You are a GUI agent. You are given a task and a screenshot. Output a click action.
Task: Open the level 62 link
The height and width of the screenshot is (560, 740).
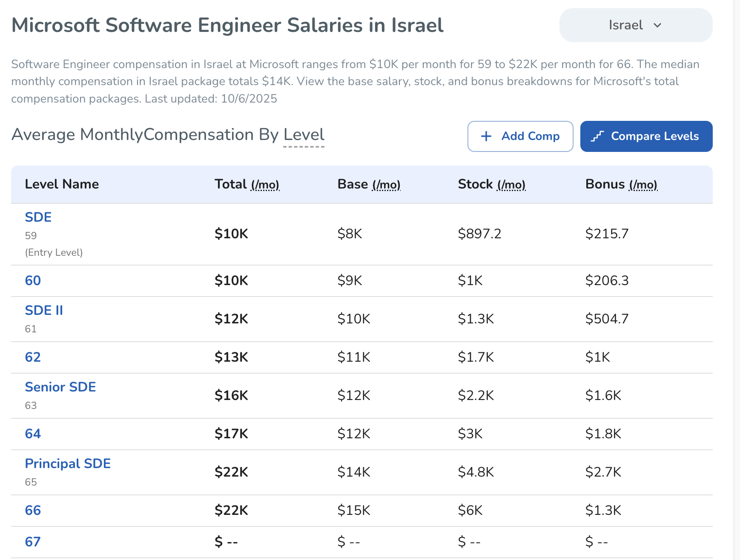click(x=33, y=357)
